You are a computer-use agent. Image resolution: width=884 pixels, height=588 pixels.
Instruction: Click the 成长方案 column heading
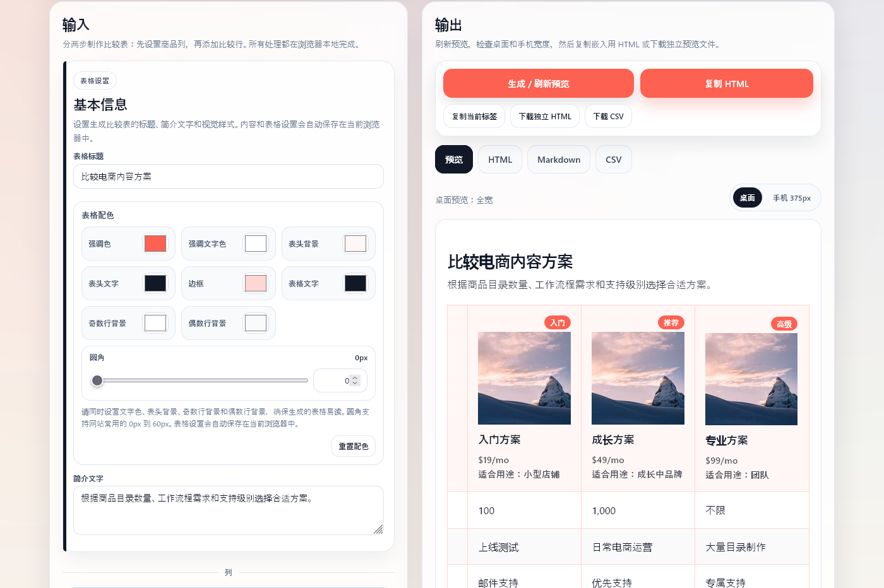613,440
